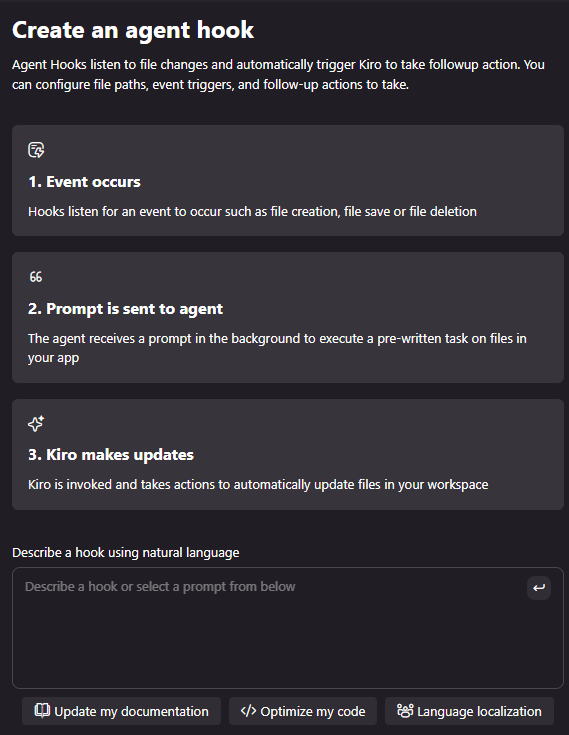This screenshot has width=569, height=735.
Task: Click the Agent Hooks description paragraph
Action: [278, 75]
